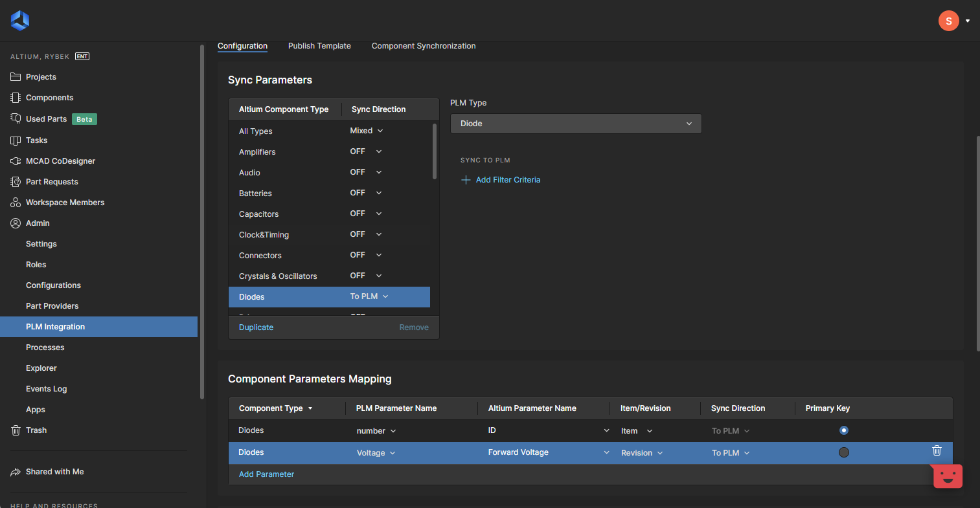
Task: Click the Components chip icon
Action: click(x=16, y=98)
